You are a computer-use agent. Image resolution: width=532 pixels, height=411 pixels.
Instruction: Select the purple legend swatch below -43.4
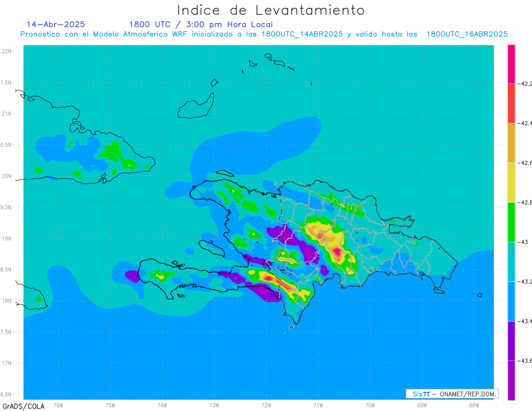(511, 341)
